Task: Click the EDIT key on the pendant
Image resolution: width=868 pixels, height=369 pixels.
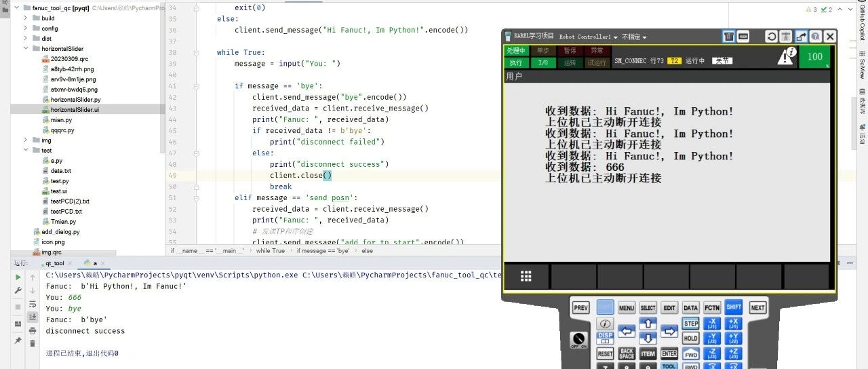Action: coord(669,308)
